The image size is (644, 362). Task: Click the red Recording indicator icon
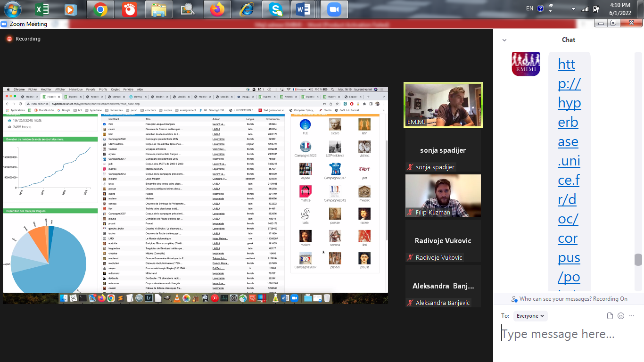click(9, 39)
